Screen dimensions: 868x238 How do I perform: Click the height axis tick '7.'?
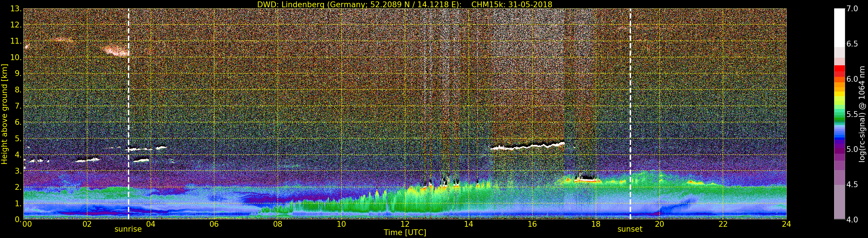(18, 106)
